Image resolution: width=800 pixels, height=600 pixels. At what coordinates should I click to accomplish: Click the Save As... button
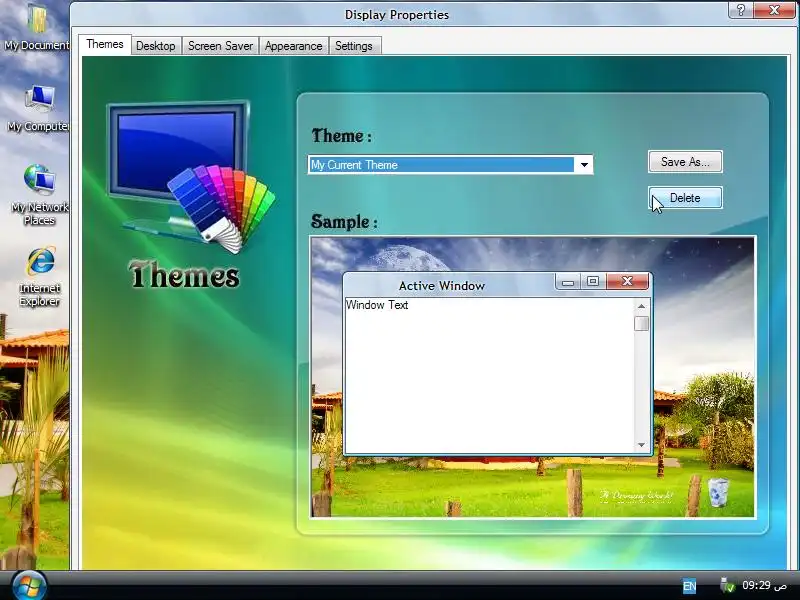[x=685, y=162]
